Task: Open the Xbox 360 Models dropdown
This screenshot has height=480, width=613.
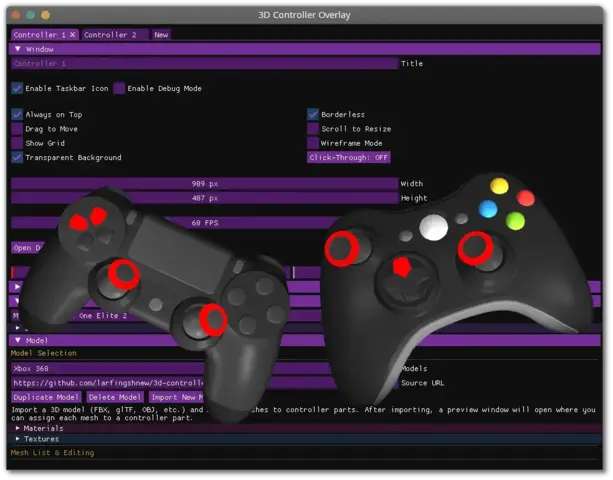Action: (x=204, y=369)
